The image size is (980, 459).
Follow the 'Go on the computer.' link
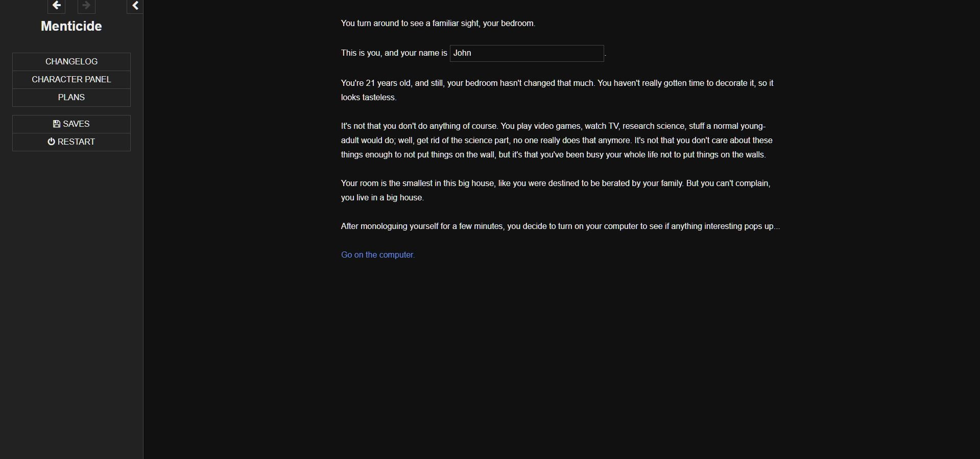tap(378, 255)
